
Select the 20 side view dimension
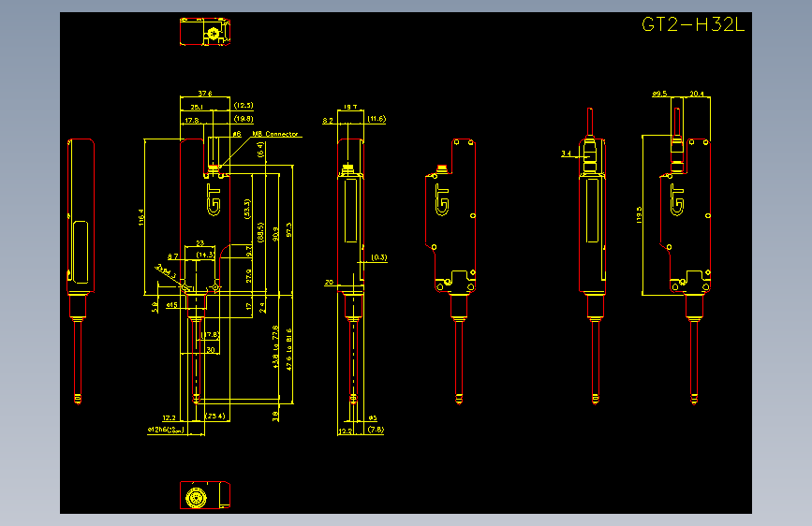[329, 282]
